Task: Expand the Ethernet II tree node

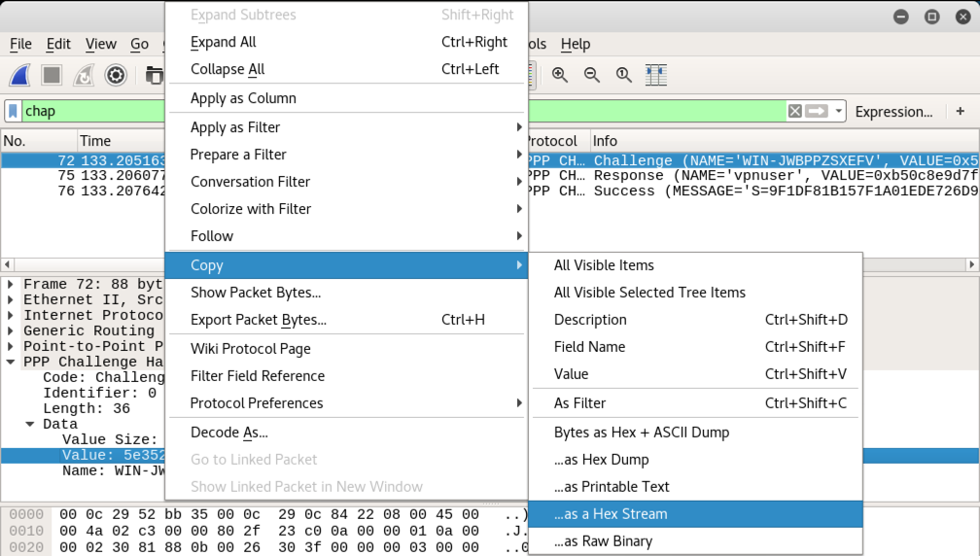Action: [x=11, y=300]
